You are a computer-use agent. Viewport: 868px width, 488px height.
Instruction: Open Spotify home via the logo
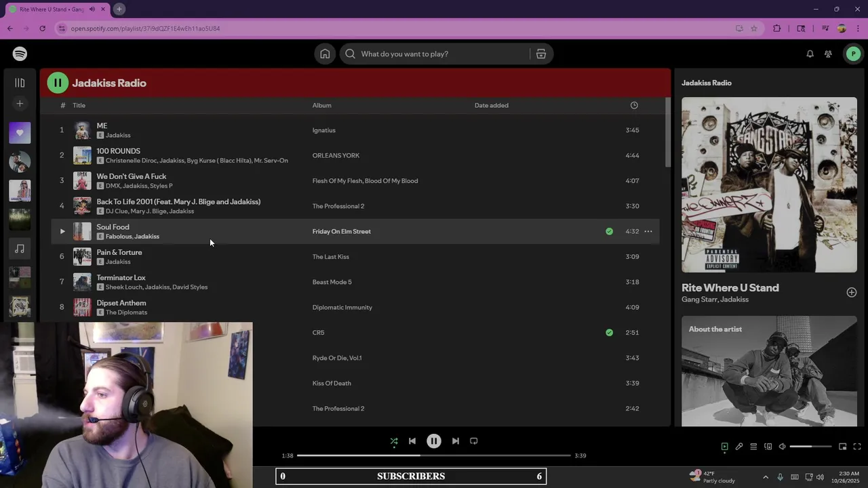pyautogui.click(x=20, y=54)
